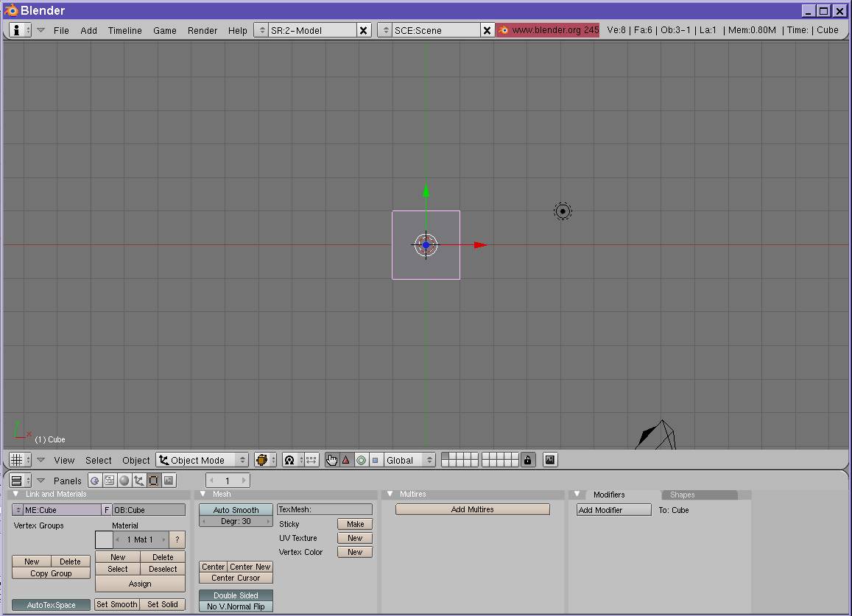Click the Add Multires button
Viewport: 852px width, 616px height.
[x=472, y=509]
